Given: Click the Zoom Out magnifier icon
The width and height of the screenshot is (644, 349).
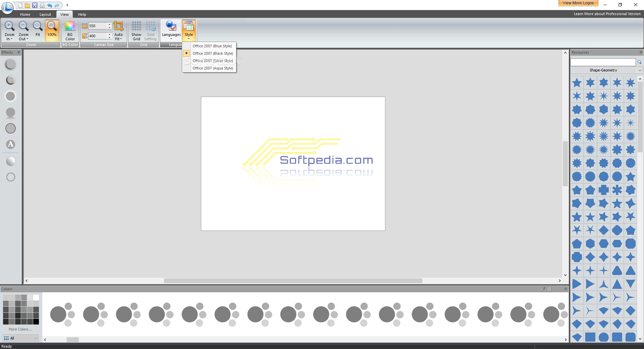Looking at the screenshot, I should click(23, 26).
